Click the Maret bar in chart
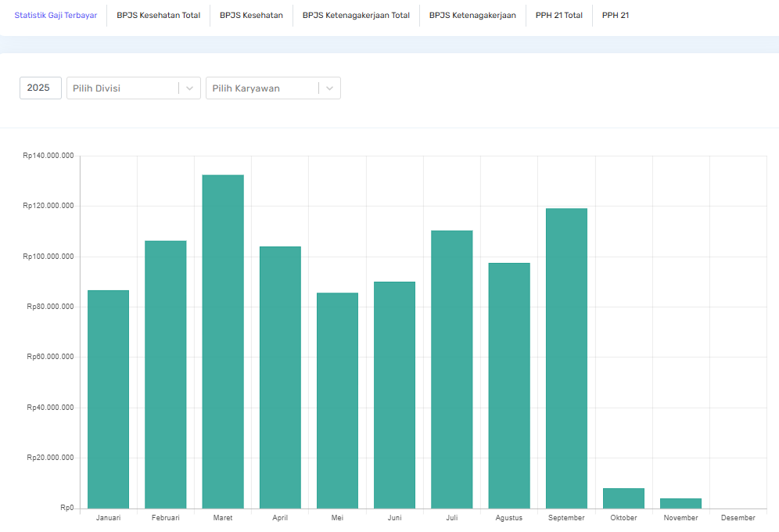 pos(223,341)
